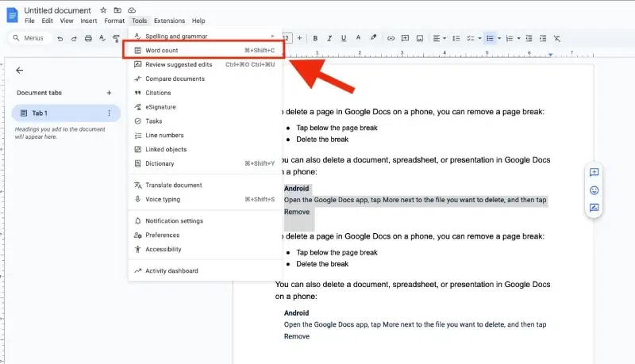Select Tab 1 in the sidebar
This screenshot has width=635, height=364.
coord(66,113)
